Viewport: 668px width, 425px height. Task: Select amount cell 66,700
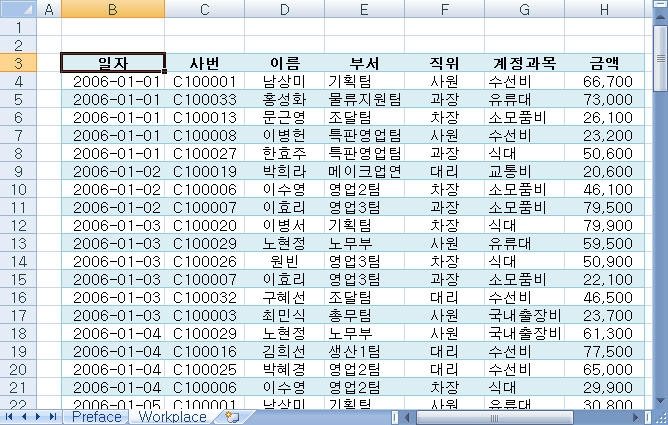605,81
